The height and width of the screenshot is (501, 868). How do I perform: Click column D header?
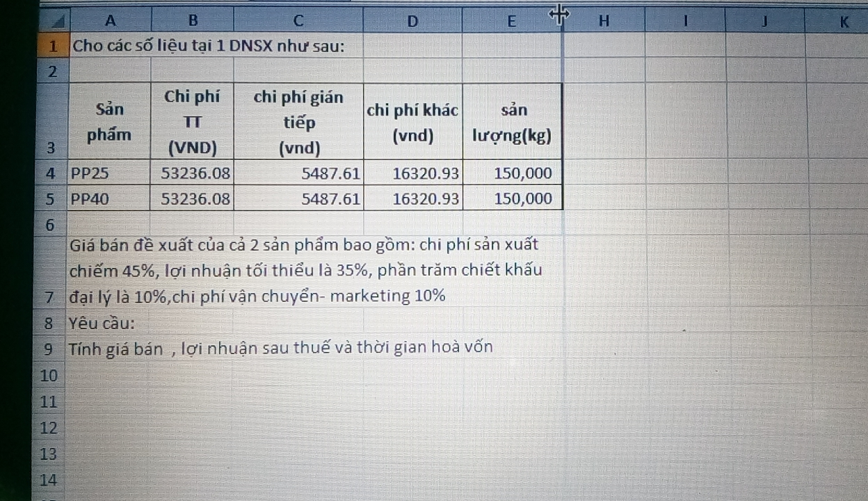pos(412,22)
